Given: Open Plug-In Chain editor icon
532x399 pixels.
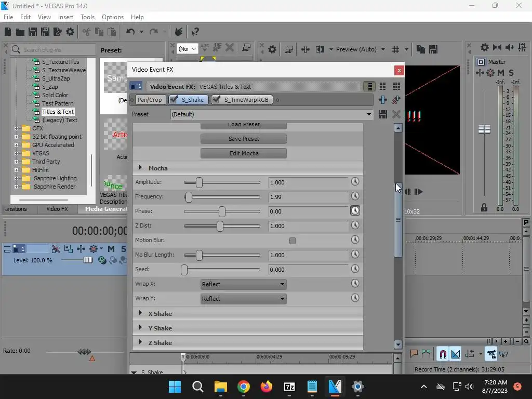Looking at the screenshot, I should click(383, 100).
